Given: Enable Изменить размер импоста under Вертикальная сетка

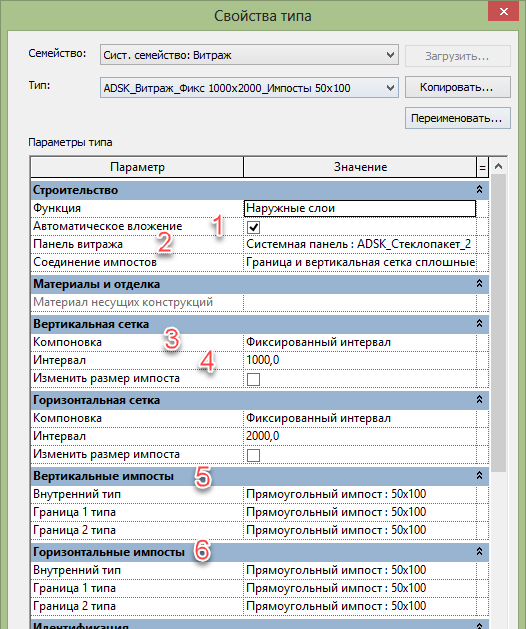Looking at the screenshot, I should [253, 379].
